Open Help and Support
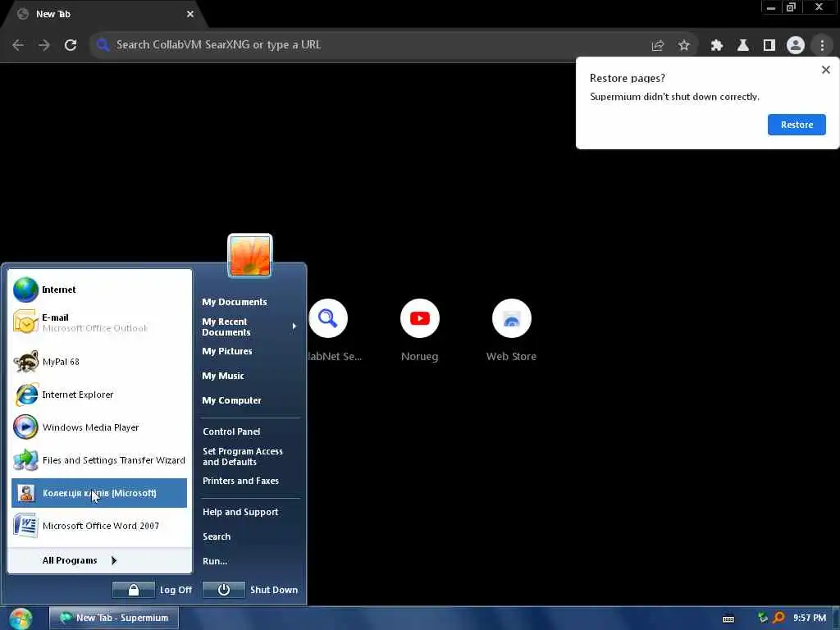 [x=240, y=512]
